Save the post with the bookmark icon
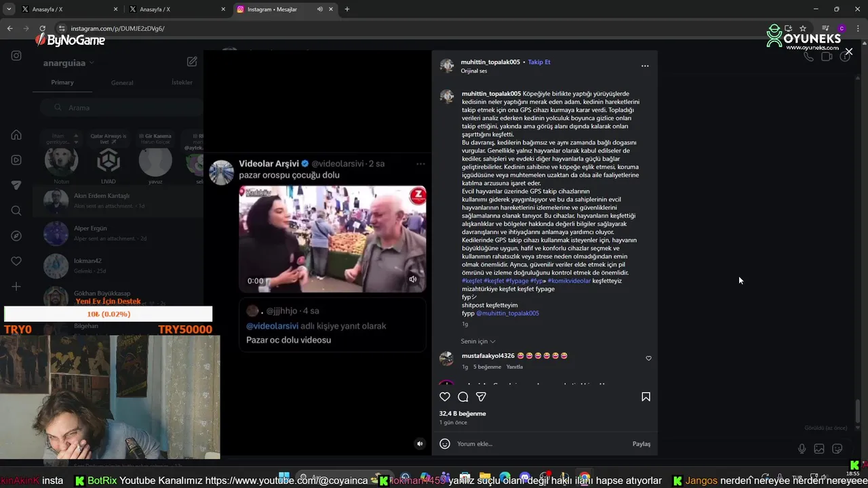The image size is (868, 488). click(x=646, y=396)
